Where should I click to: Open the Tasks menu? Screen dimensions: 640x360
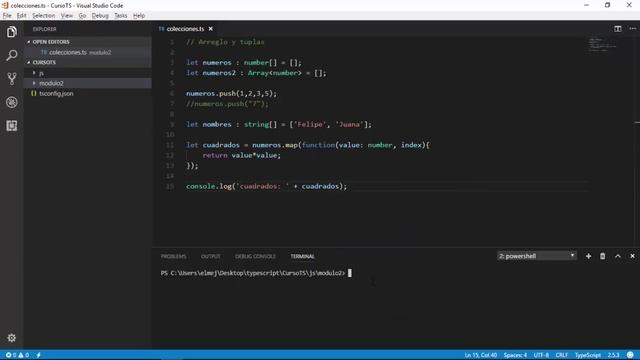coord(120,16)
